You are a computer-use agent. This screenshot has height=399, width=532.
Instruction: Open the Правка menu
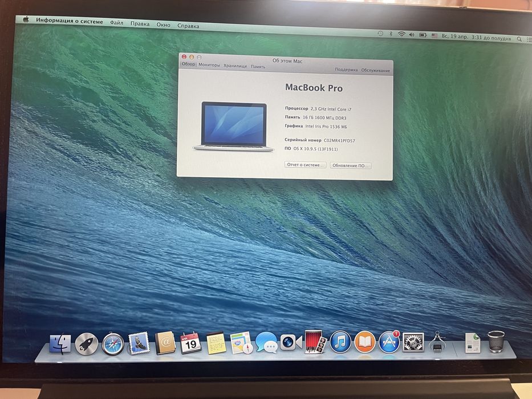point(140,24)
